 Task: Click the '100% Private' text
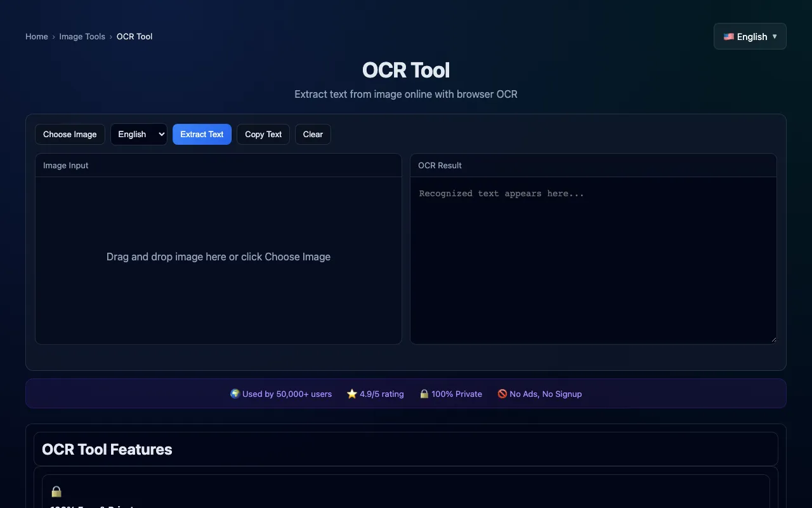coord(457,394)
